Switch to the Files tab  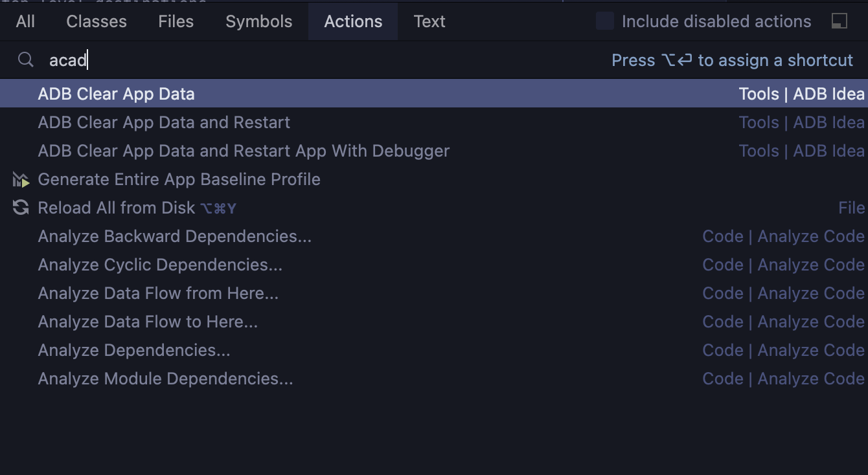coord(175,21)
